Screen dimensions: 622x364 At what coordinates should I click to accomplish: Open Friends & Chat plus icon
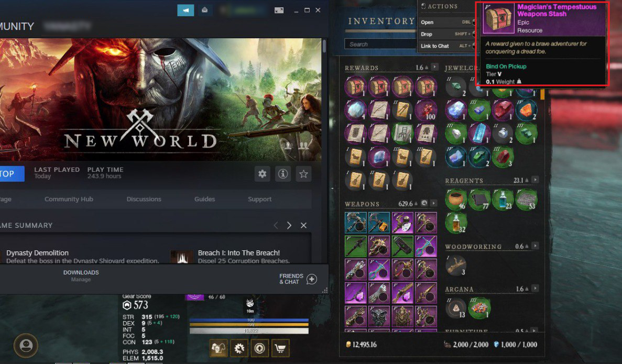(312, 279)
